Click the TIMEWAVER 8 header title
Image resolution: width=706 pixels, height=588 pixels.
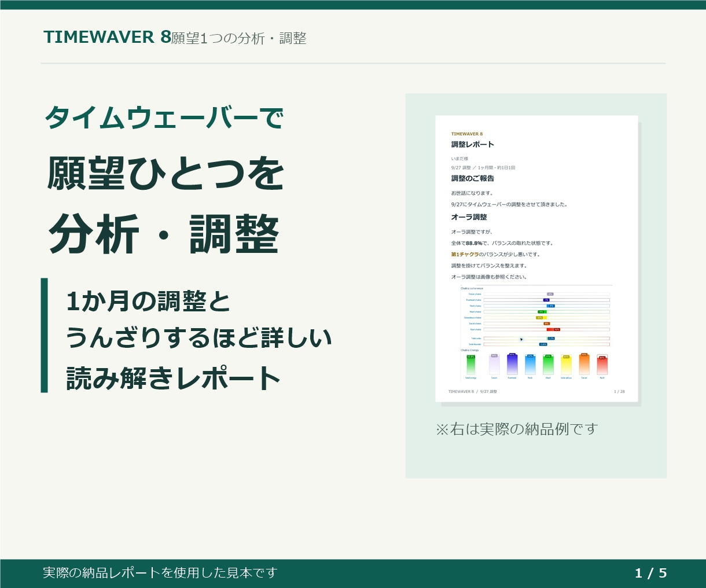[107, 37]
